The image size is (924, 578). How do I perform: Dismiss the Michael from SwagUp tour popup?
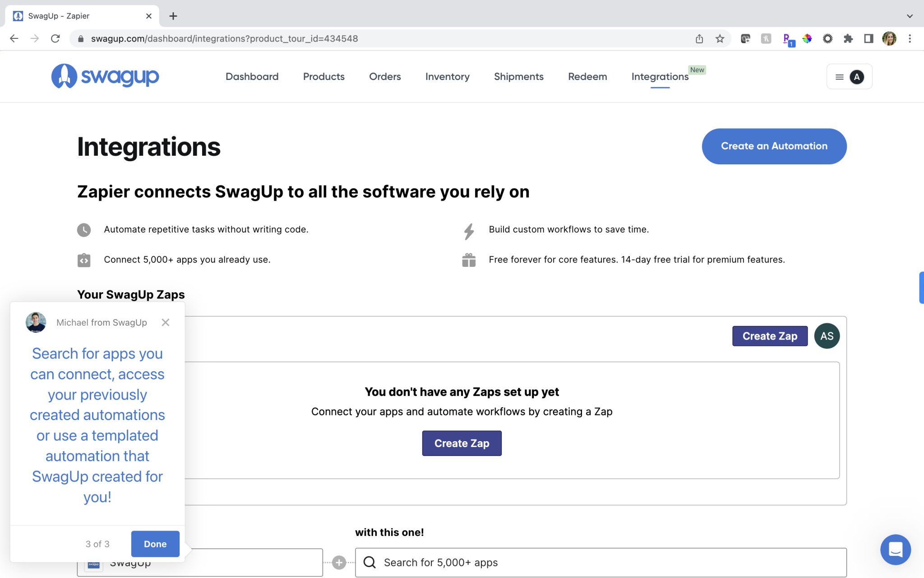165,322
